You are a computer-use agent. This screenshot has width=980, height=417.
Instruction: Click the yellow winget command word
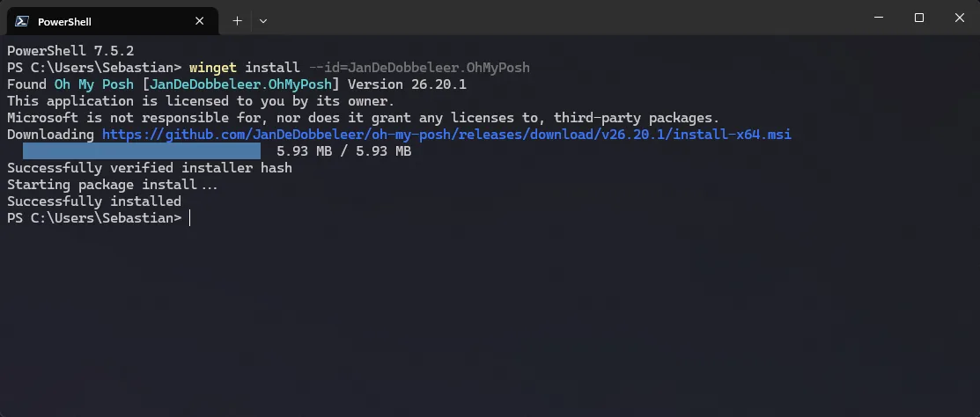212,68
